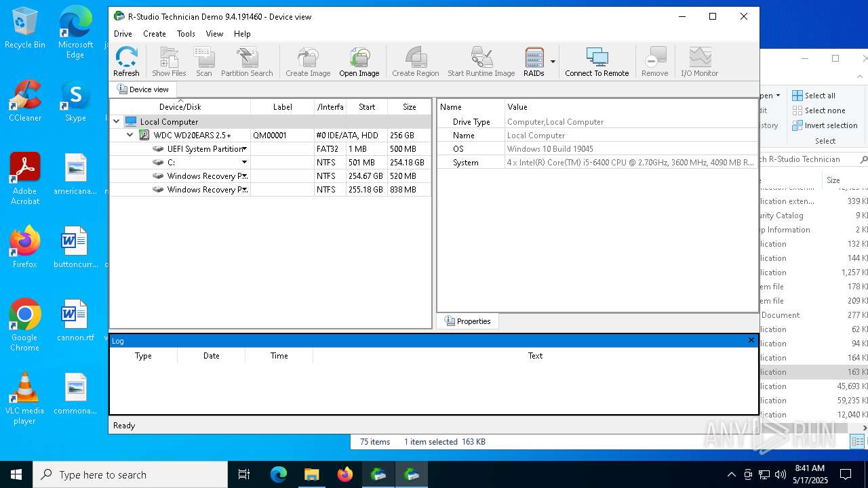Click Invert selection in Explorer window
Image resolution: width=868 pixels, height=488 pixels.
[825, 125]
